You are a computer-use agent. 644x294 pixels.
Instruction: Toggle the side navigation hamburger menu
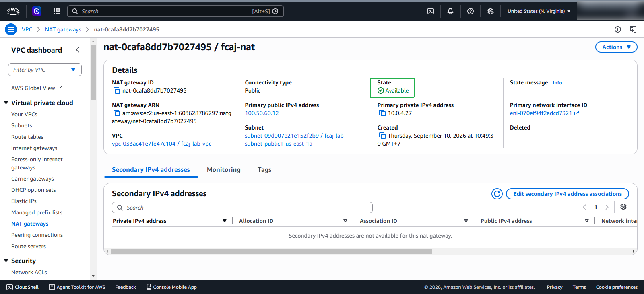(x=11, y=29)
